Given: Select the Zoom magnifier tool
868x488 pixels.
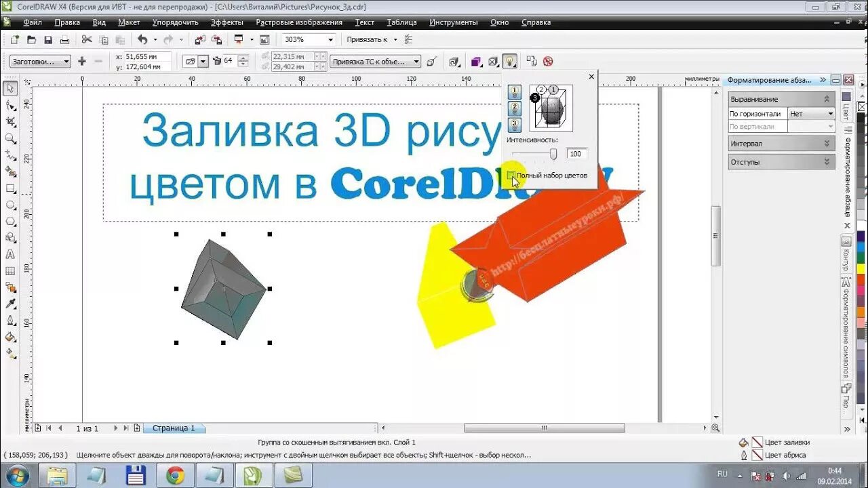Looking at the screenshot, I should pos(10,139).
